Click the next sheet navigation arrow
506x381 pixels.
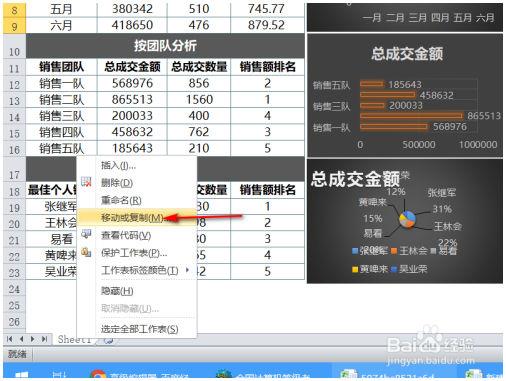tap(32, 339)
